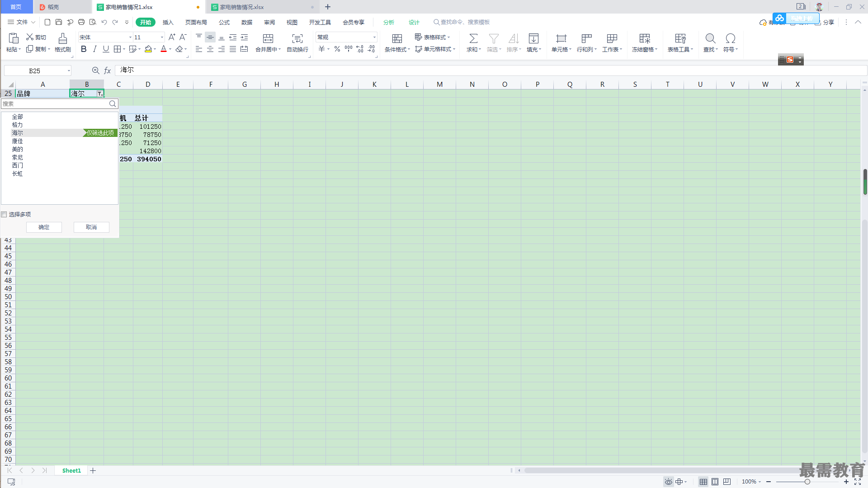Click the zoom slider handle
This screenshot has width=868, height=488.
click(807, 482)
